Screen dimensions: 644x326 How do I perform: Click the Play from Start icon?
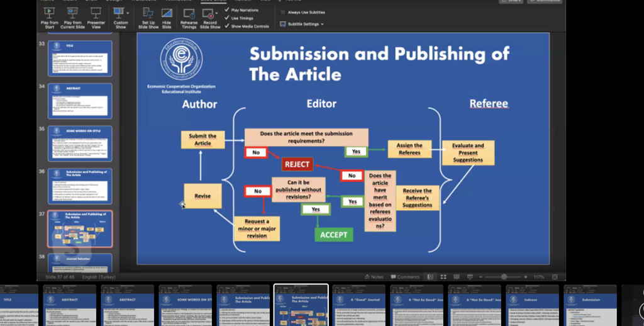(50, 13)
